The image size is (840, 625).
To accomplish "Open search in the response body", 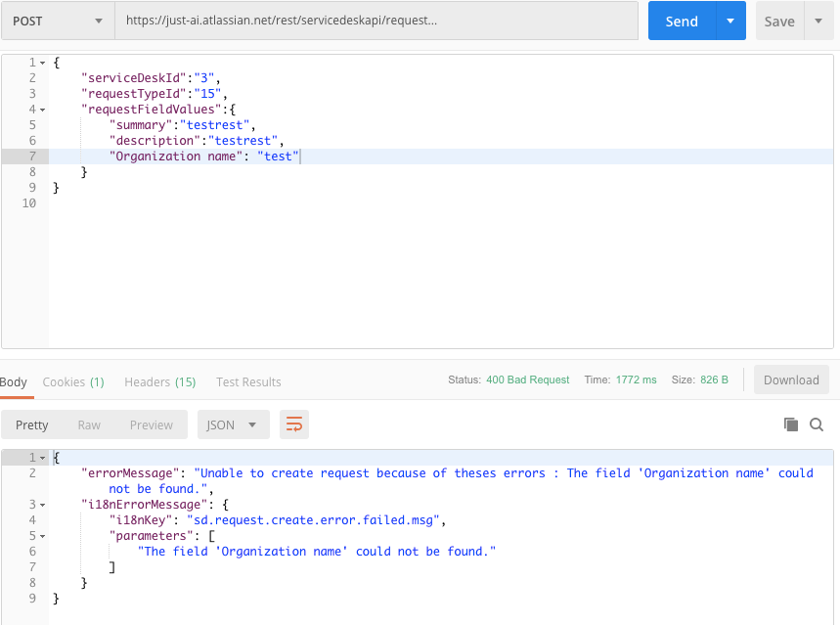I will pos(817,424).
